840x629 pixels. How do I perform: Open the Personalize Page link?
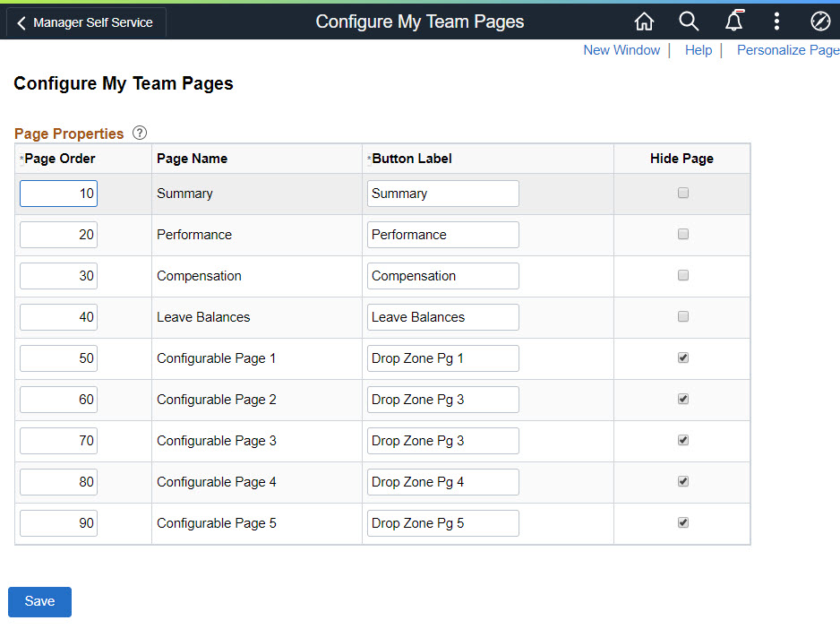click(787, 50)
